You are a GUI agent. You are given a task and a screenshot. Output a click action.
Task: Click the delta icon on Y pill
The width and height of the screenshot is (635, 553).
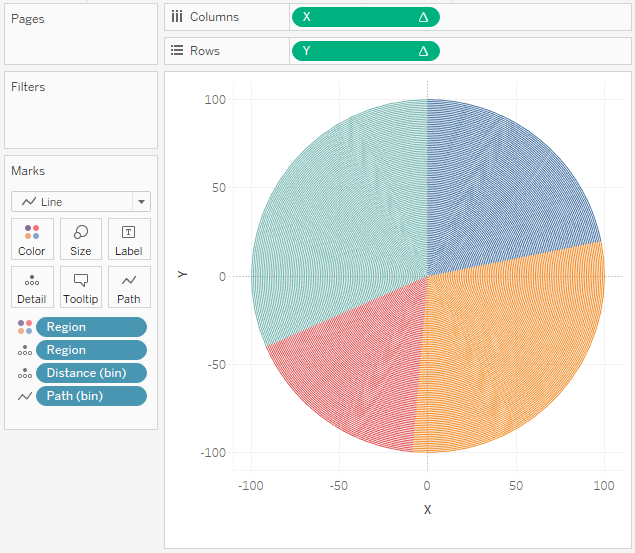pos(423,51)
